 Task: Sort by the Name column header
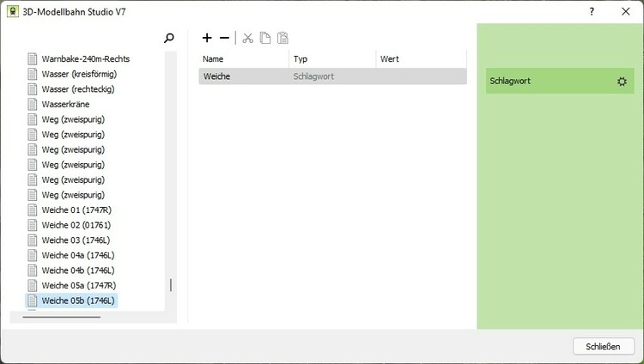(x=244, y=58)
